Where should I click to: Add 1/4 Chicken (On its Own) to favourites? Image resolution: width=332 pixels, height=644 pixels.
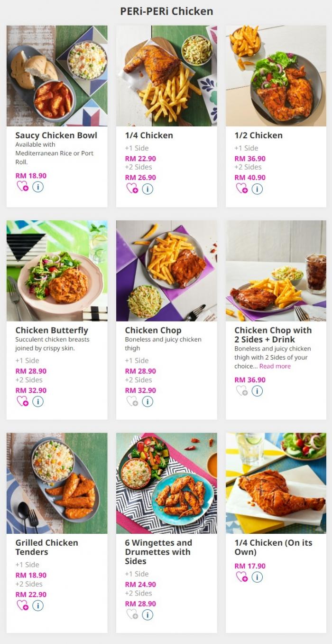tap(242, 577)
